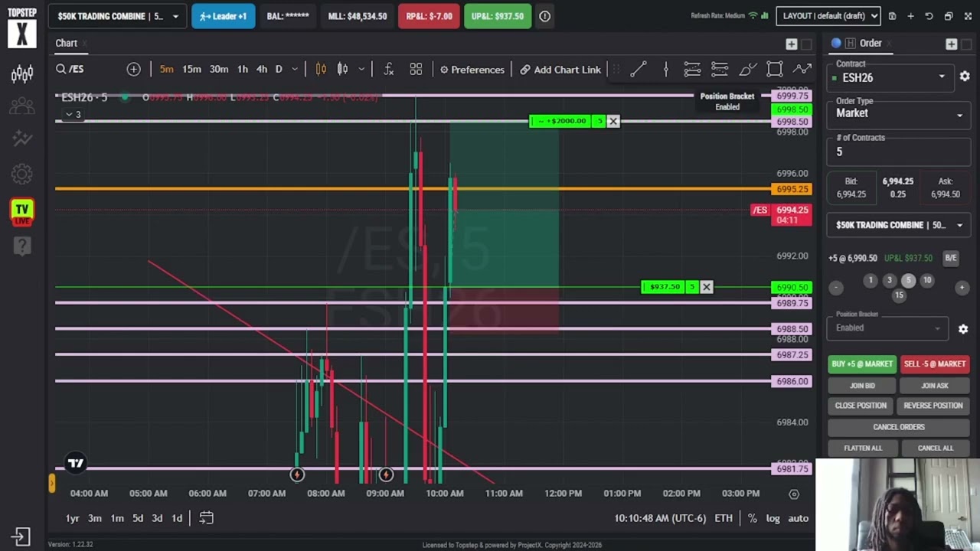
Task: Select the candlestick chart style icon
Action: coord(321,70)
